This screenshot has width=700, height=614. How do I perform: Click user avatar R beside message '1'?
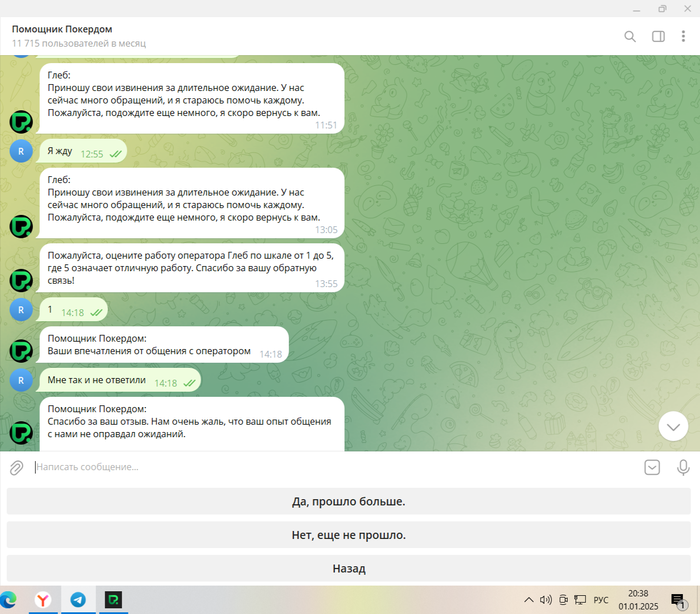click(x=21, y=310)
